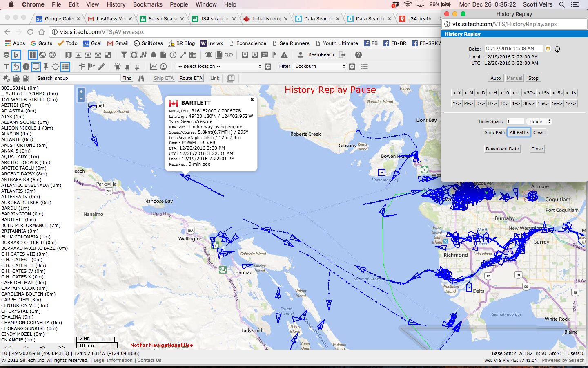
Task: Toggle the ship list panel button
Action: pos(65,67)
